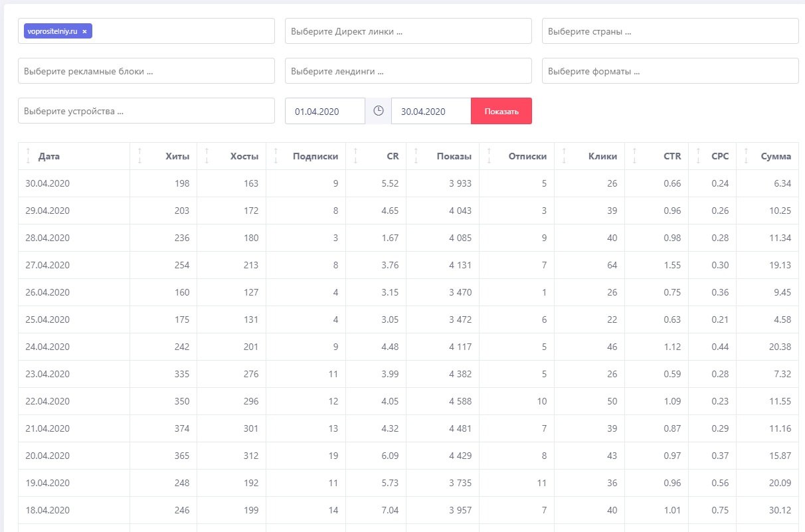Remove the voprositelniy.ru tag
The width and height of the screenshot is (805, 532).
tap(84, 31)
